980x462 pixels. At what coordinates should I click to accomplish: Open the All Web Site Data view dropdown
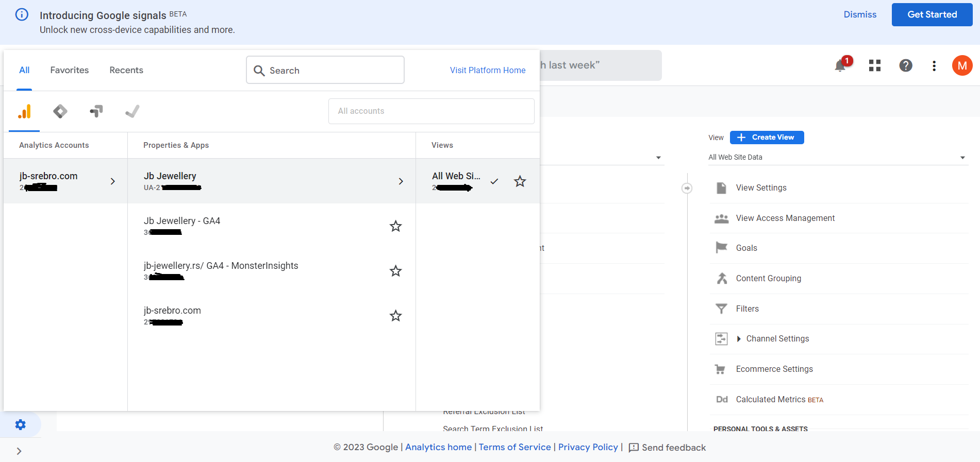tap(838, 157)
